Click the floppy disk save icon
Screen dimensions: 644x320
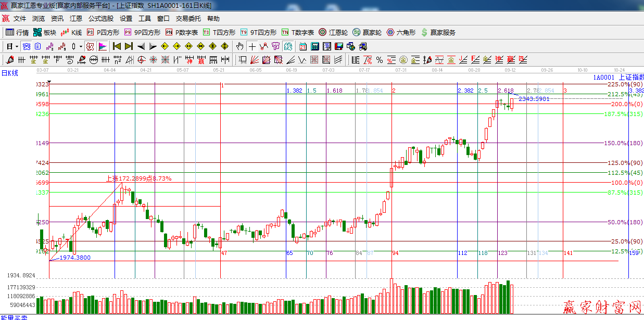tap(338, 46)
